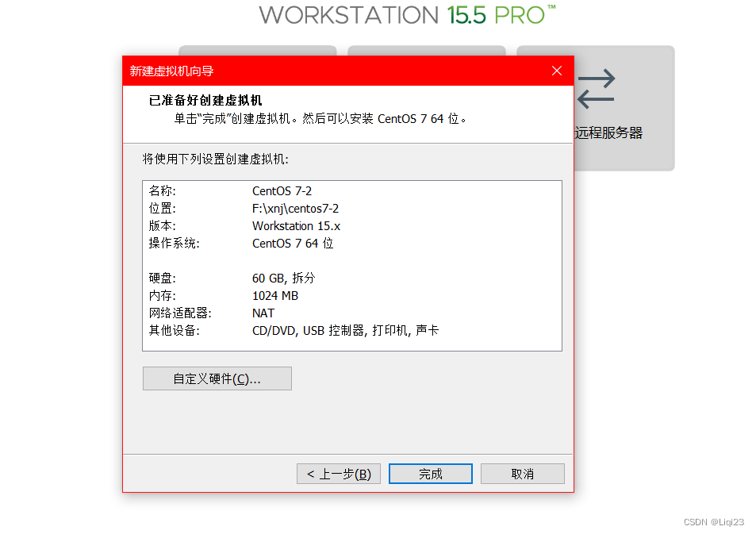Click the 版本: label
Screen dimensions: 756x534
point(162,226)
